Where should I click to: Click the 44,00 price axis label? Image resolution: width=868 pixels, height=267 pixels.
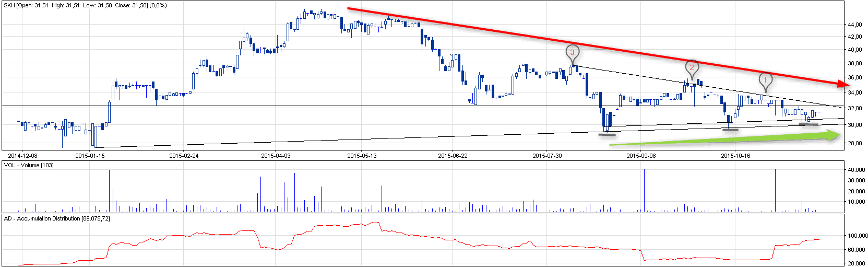point(854,25)
